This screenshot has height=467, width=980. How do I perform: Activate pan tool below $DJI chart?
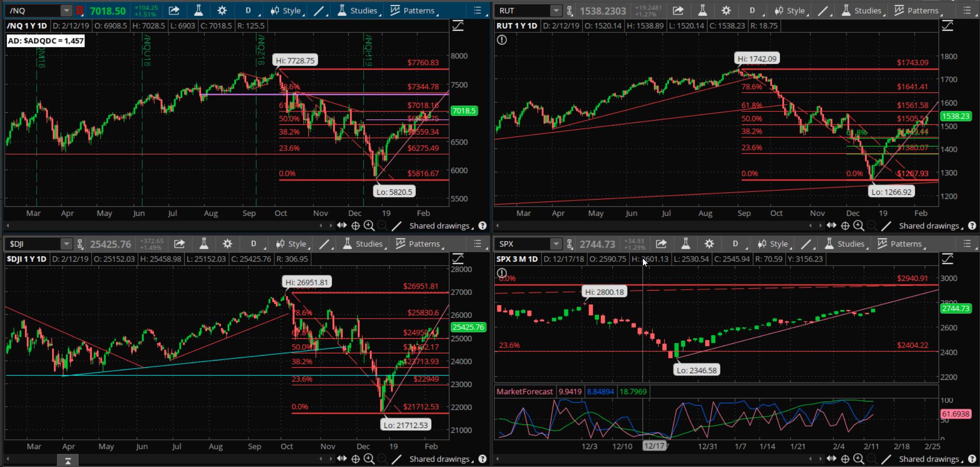tap(342, 459)
